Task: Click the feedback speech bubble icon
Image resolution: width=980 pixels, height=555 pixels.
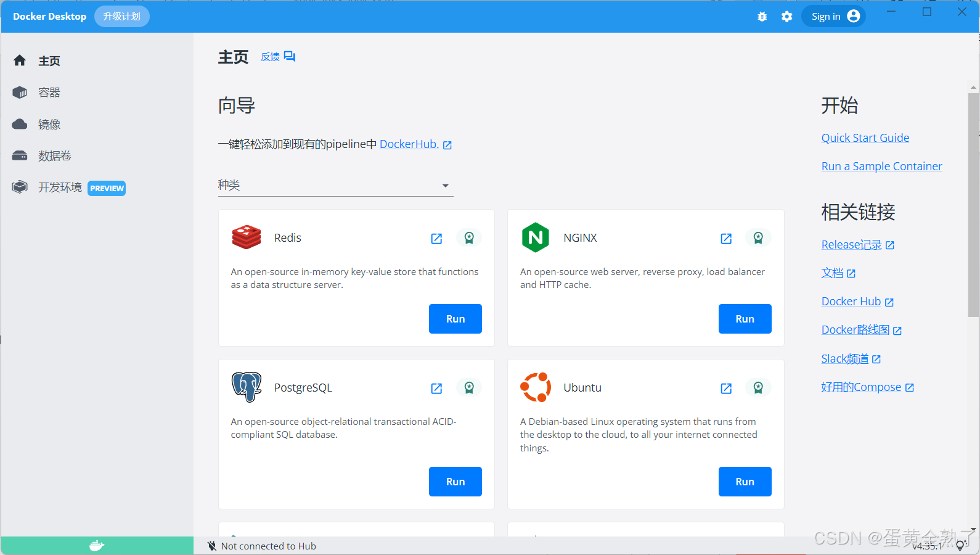Action: pyautogui.click(x=290, y=57)
